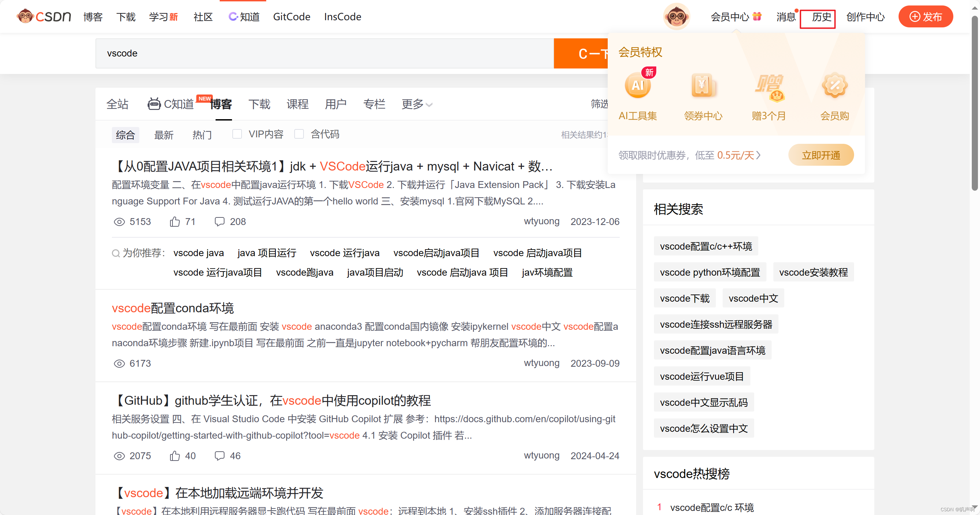Open comments icon showing 208
The height and width of the screenshot is (515, 980).
[220, 222]
